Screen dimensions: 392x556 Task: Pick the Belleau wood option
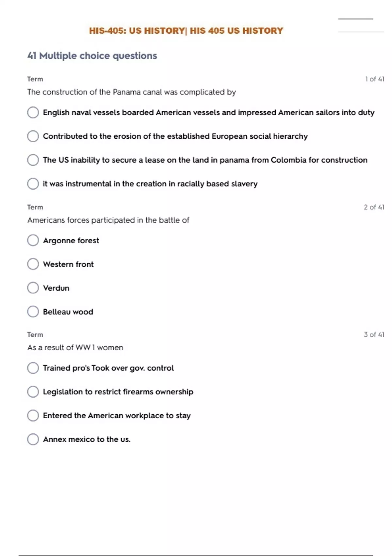[33, 312]
